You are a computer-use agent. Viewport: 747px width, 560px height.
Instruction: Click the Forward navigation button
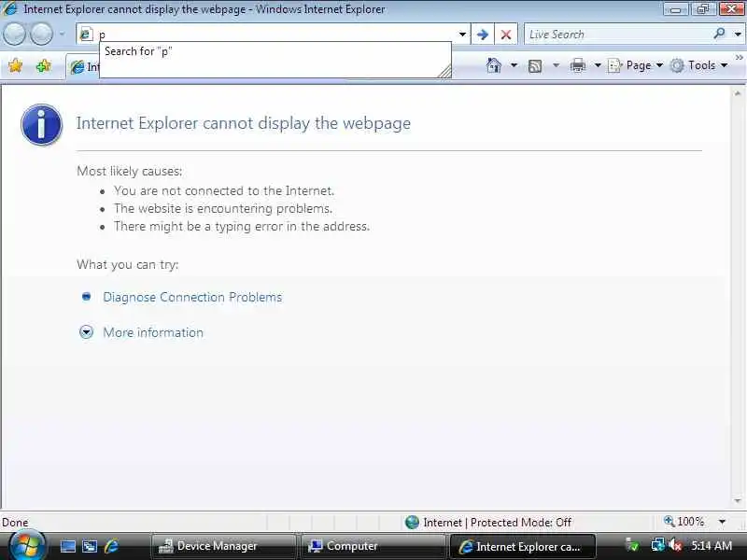(41, 34)
